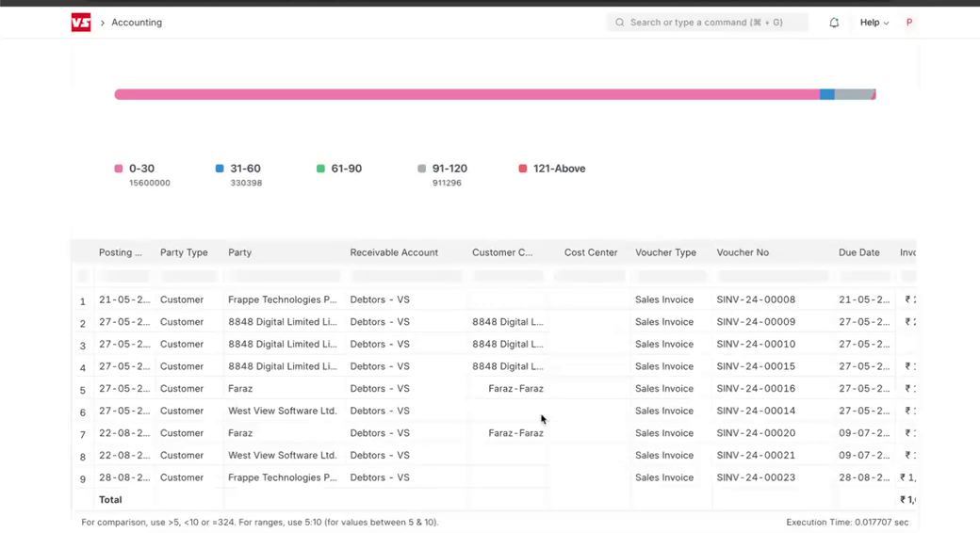Image resolution: width=980 pixels, height=533 pixels.
Task: Sort by Posting column header
Action: click(x=120, y=252)
